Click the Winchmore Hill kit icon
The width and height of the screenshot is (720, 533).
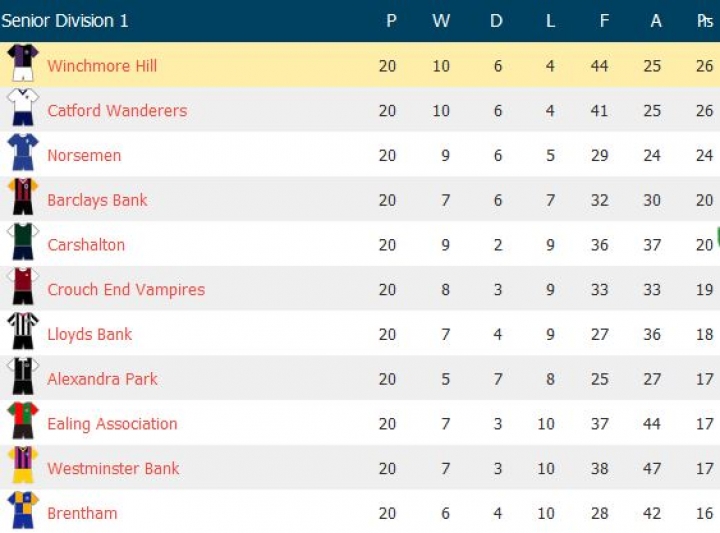[x=22, y=64]
